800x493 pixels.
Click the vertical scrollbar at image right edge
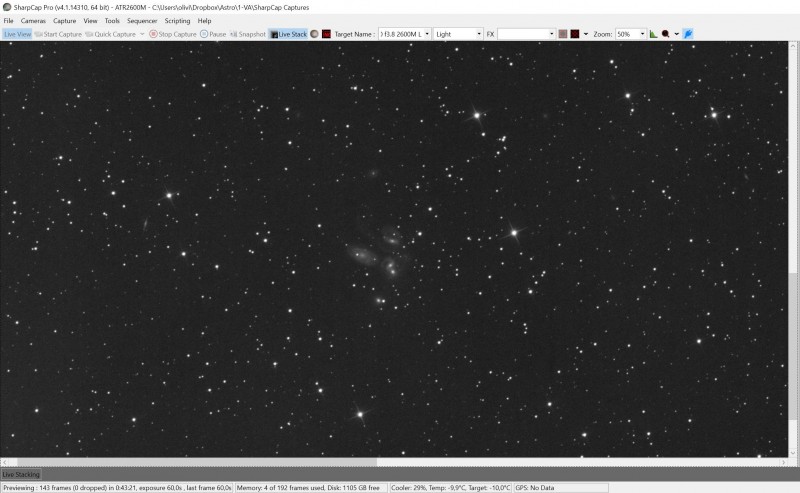click(793, 346)
